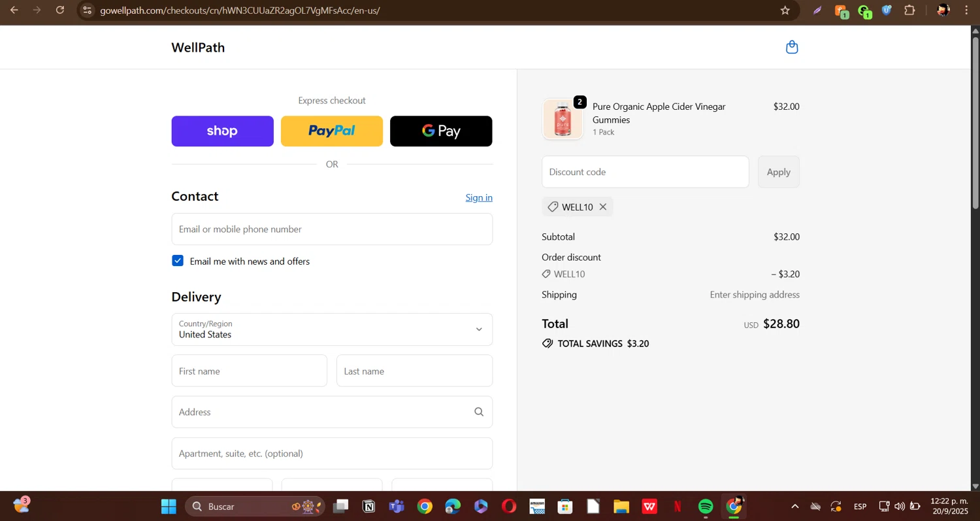Open the blue shield U extension
The image size is (980, 521).
click(x=887, y=10)
